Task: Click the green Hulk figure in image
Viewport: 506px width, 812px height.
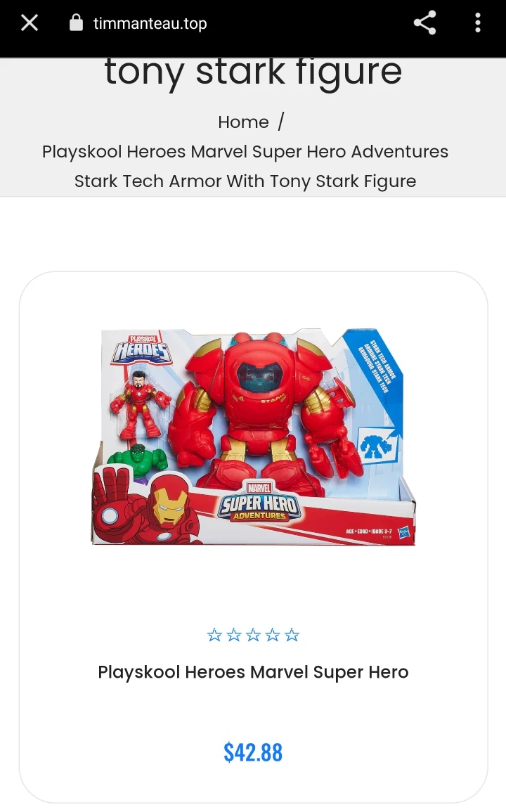Action: [x=138, y=462]
